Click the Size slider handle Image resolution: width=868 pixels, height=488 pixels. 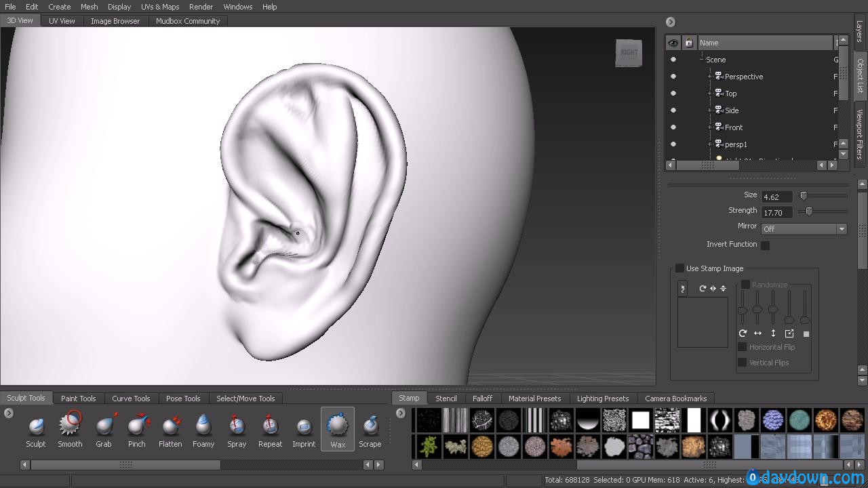(804, 196)
